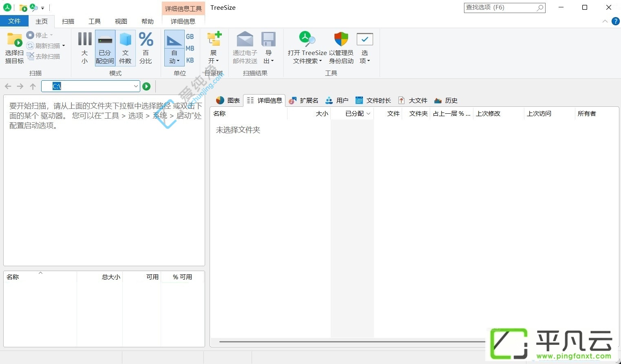621x364 pixels.
Task: Sort by the Allocated column header
Action: point(352,114)
